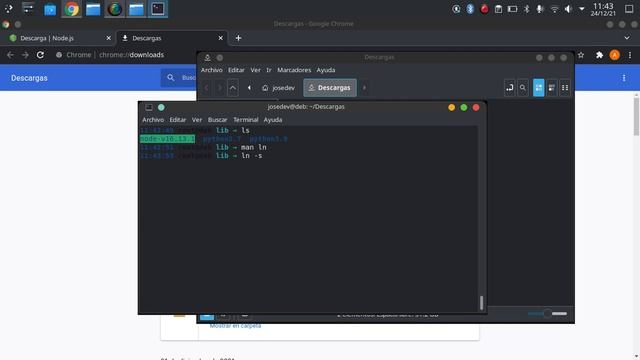The height and width of the screenshot is (360, 640).
Task: Open the Chrome profile avatar
Action: point(614,55)
